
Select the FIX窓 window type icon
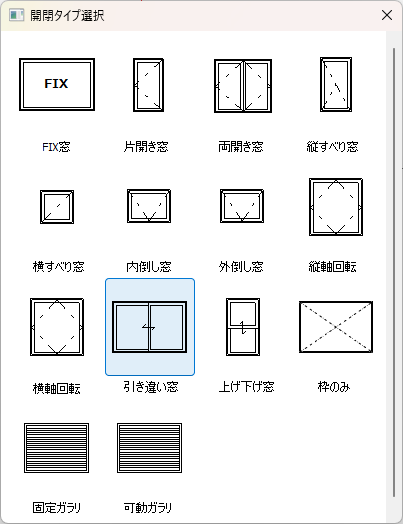(x=57, y=85)
